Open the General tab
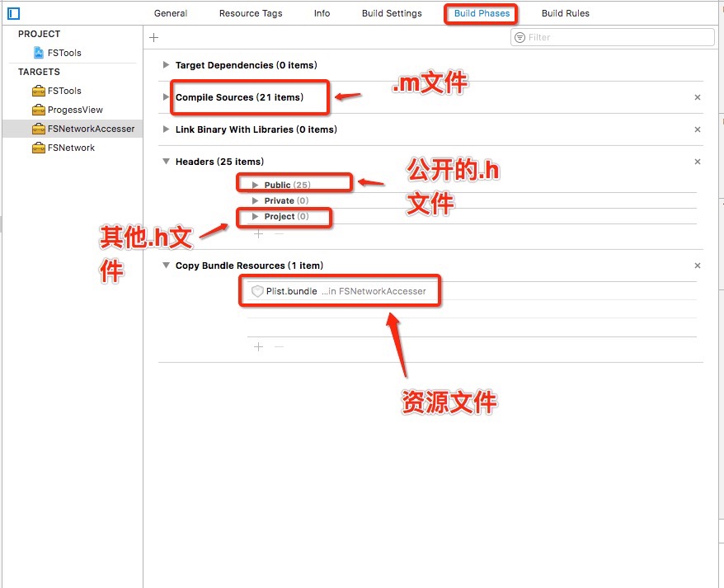The width and height of the screenshot is (724, 588). (x=171, y=13)
